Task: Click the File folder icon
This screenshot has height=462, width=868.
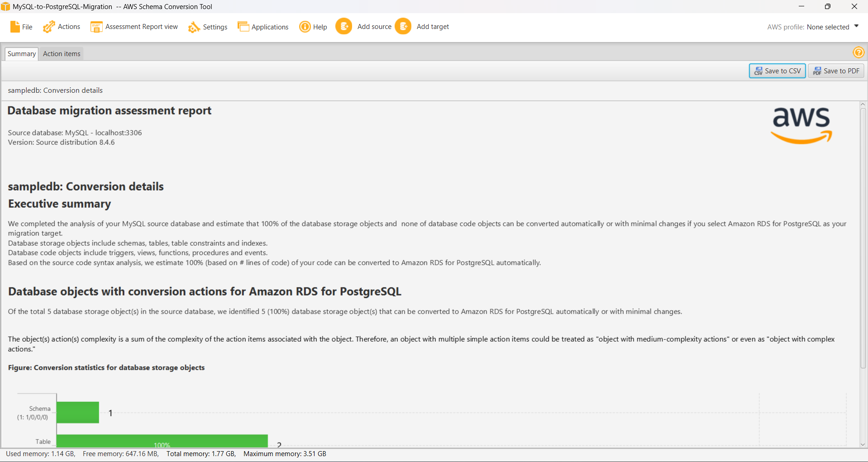Action: [15, 27]
